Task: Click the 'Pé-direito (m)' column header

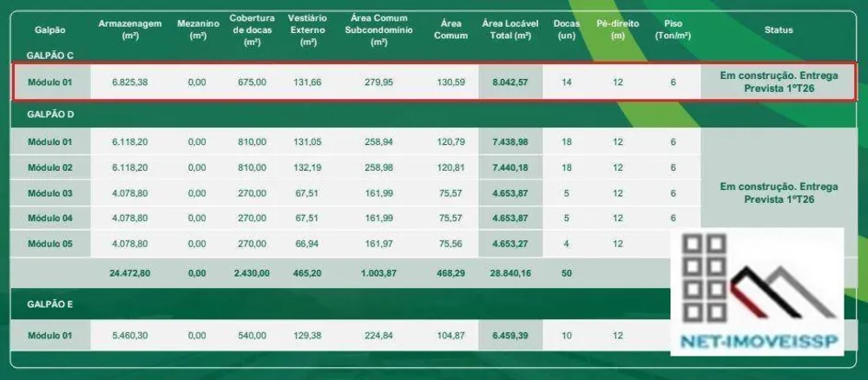Action: [618, 29]
